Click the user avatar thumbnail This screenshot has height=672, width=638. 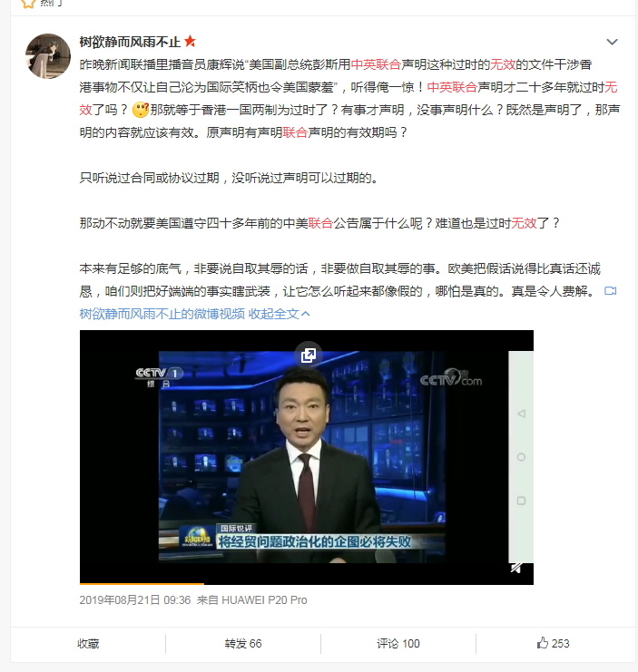[x=48, y=56]
